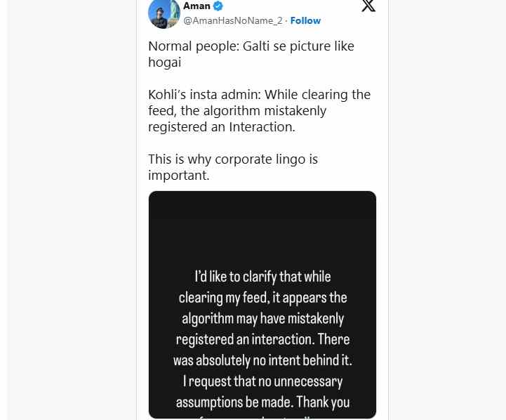Click the word 'hogai' in tweet
The height and width of the screenshot is (420, 506).
(165, 63)
